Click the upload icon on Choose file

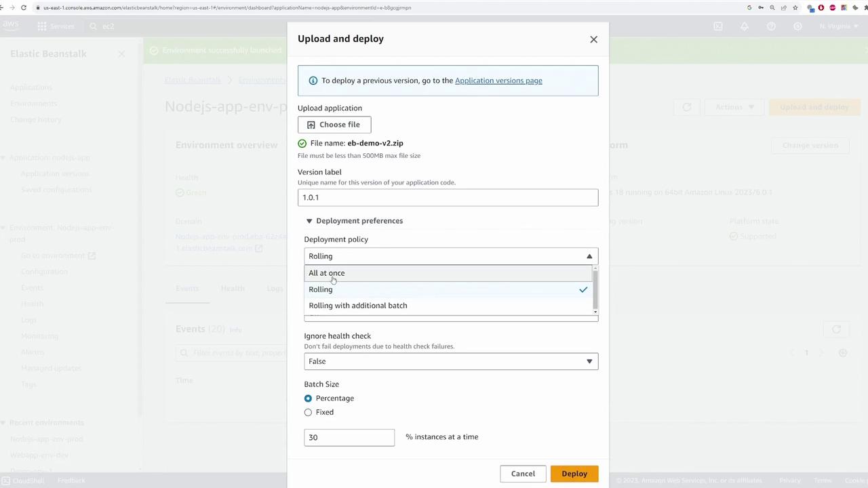pyautogui.click(x=311, y=125)
